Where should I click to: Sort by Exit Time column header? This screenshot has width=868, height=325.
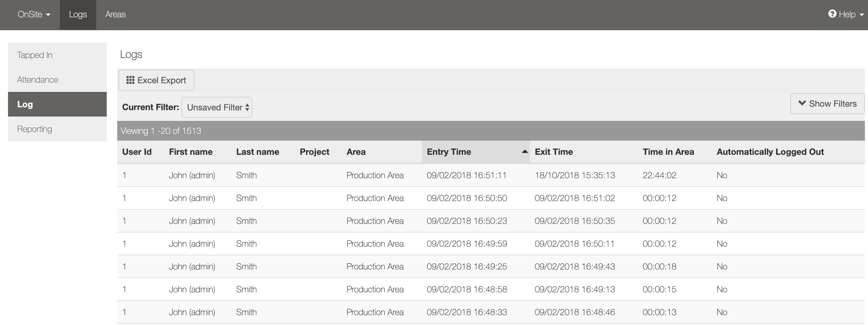click(554, 152)
